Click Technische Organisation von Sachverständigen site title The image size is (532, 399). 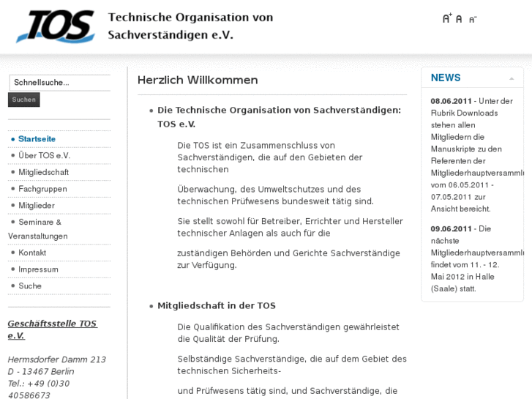190,26
